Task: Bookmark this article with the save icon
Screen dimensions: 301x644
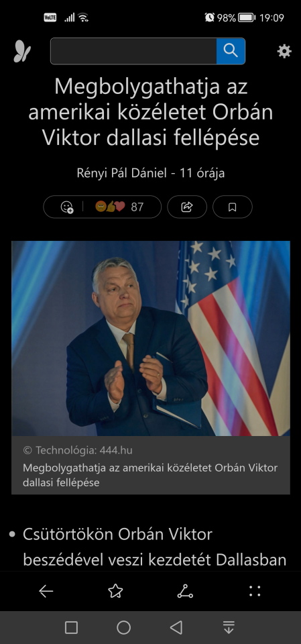Action: coord(233,207)
